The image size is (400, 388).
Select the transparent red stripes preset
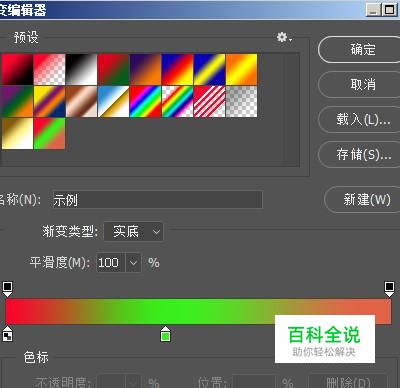pyautogui.click(x=210, y=102)
